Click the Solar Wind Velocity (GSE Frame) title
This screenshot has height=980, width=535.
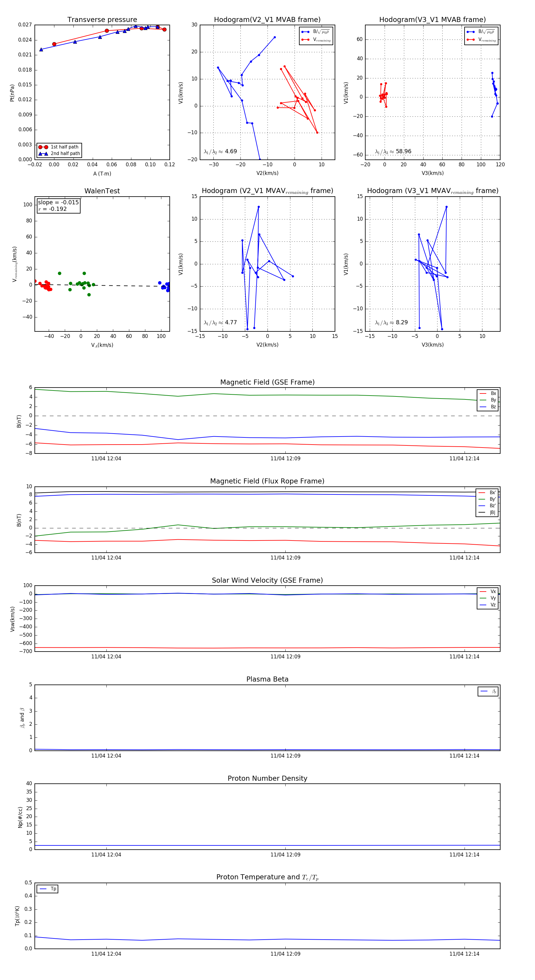(x=267, y=581)
